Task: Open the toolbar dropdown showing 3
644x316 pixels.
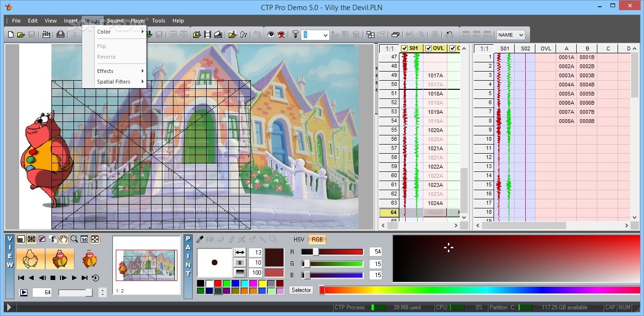Action: 324,35
